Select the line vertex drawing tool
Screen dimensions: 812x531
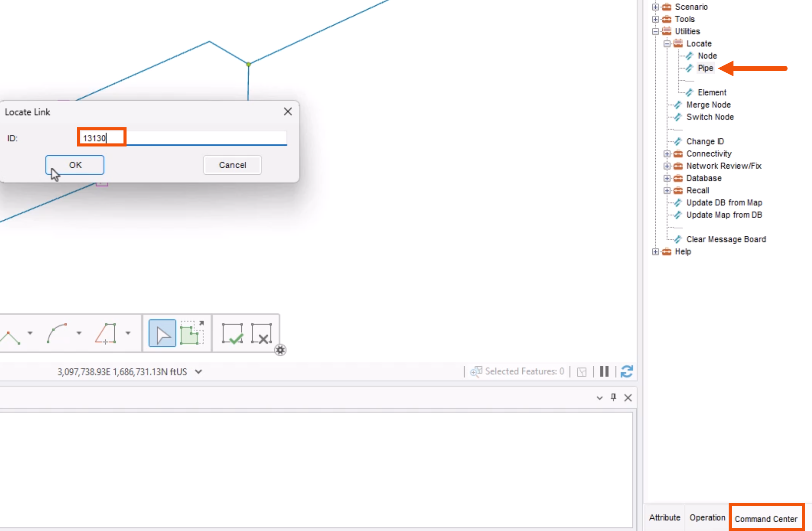(x=9, y=333)
